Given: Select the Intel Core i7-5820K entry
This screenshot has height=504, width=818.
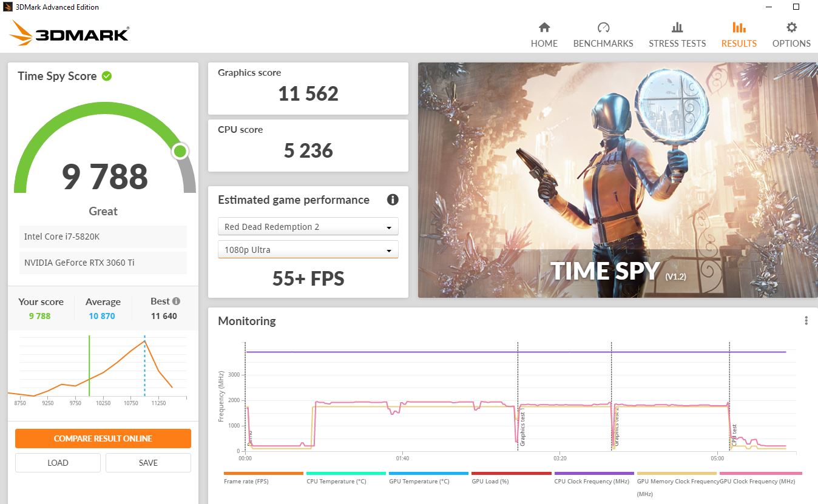Looking at the screenshot, I should click(103, 237).
